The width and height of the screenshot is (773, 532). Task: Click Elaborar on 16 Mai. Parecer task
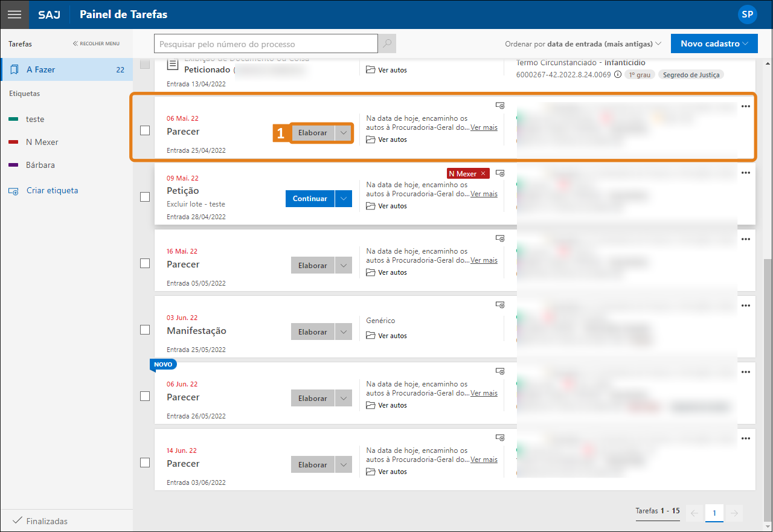click(312, 265)
